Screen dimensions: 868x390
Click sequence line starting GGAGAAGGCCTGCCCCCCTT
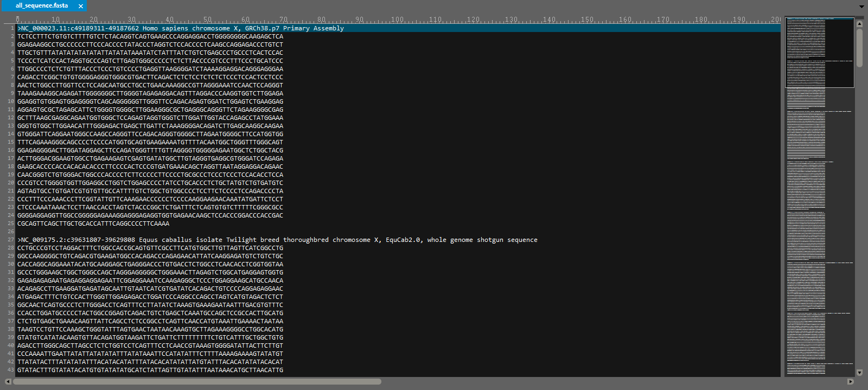click(x=150, y=44)
